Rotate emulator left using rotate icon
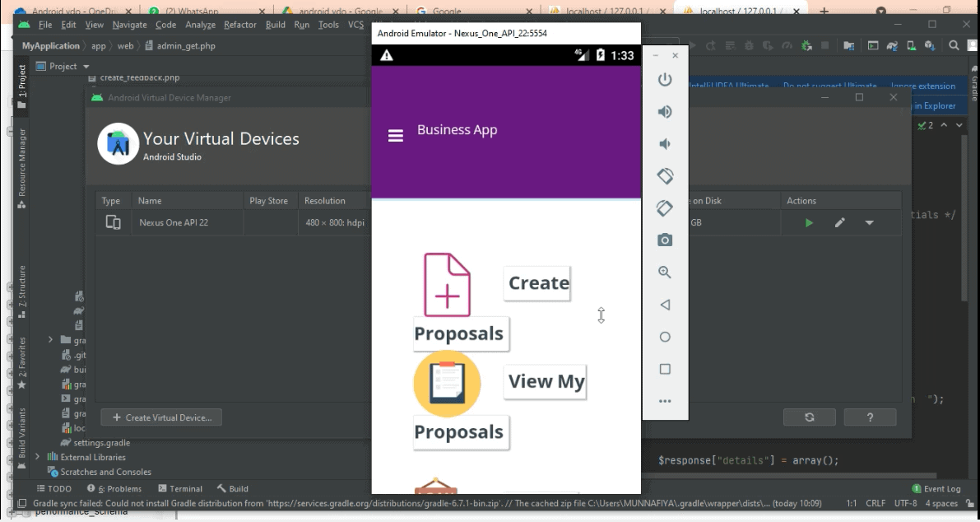 click(665, 176)
